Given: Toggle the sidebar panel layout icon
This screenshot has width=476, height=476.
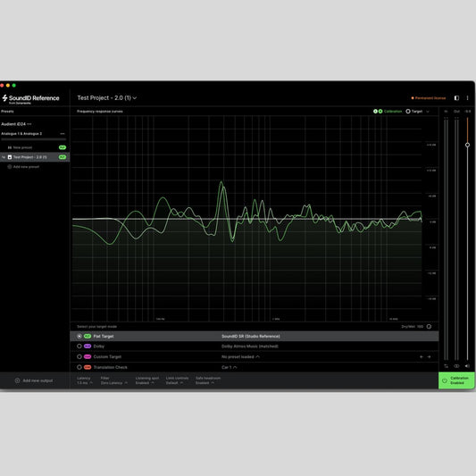Looking at the screenshot, I should (x=456, y=97).
